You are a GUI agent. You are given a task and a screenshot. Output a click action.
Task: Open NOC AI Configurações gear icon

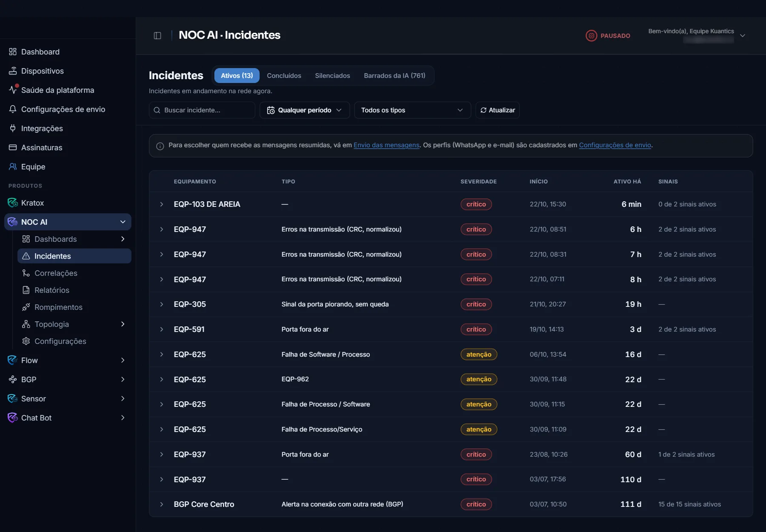point(26,341)
